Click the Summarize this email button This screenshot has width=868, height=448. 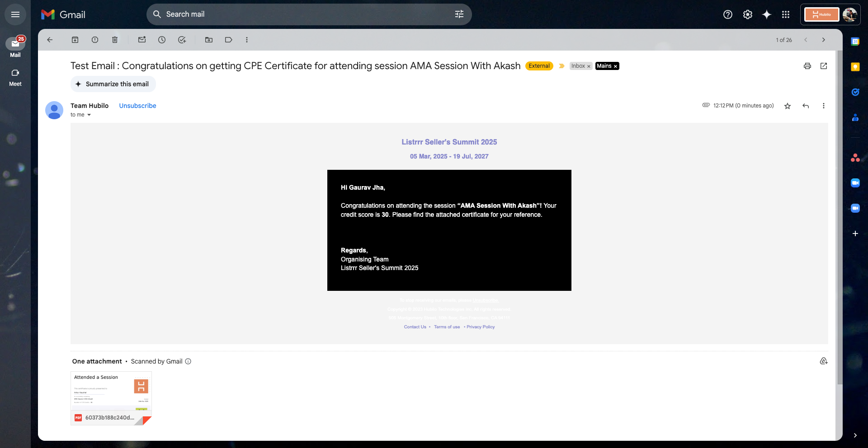pos(113,84)
